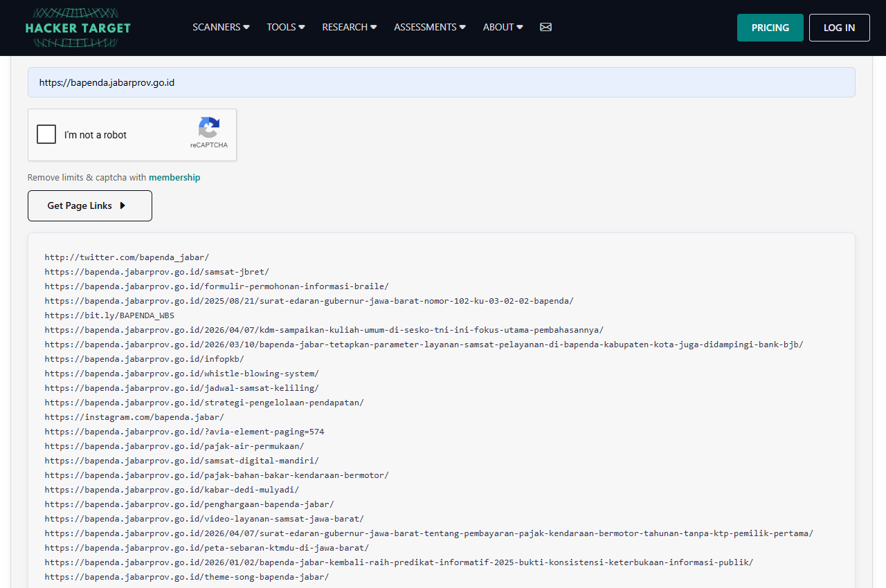Expand the Scanners menu

221,27
